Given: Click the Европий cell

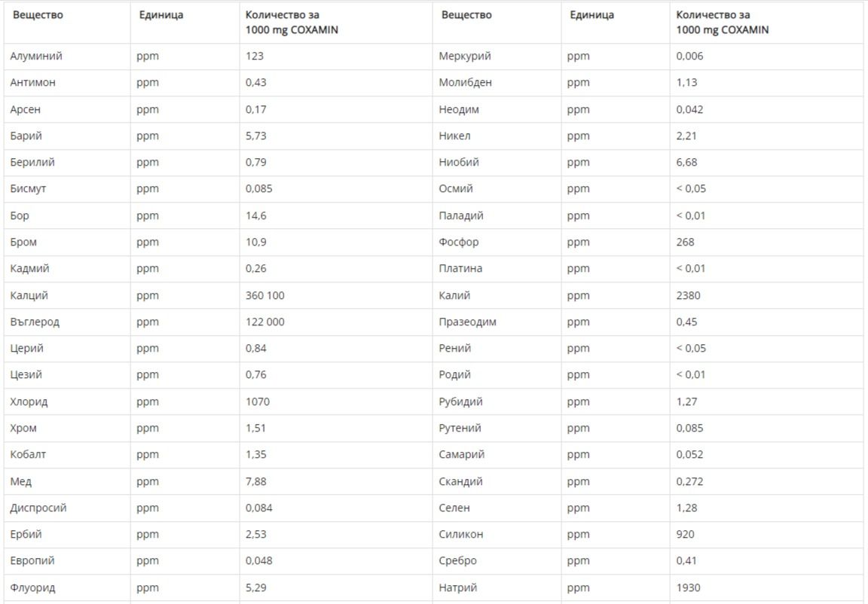Looking at the screenshot, I should click(x=32, y=560).
